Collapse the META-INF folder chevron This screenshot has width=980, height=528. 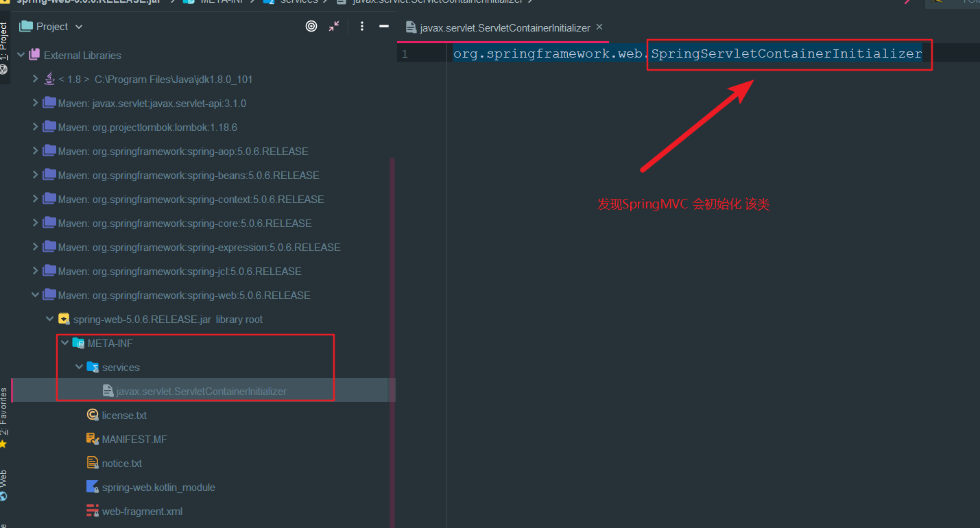point(64,343)
